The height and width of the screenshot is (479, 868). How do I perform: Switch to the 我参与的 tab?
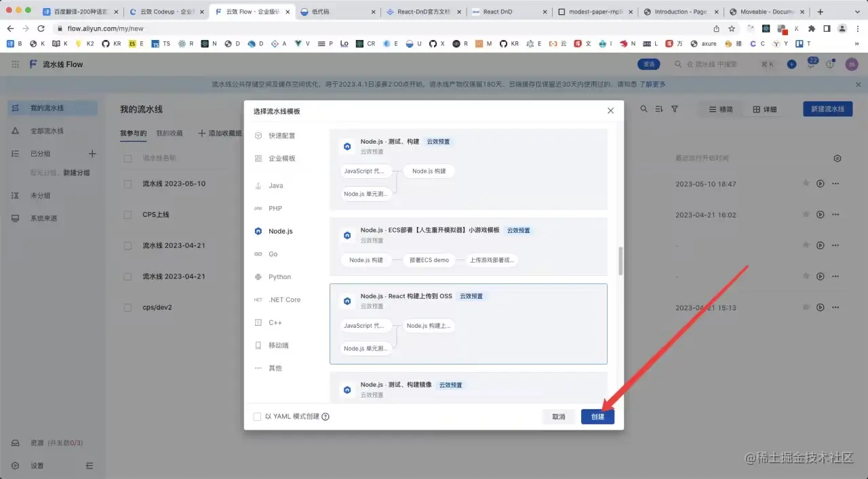click(x=134, y=133)
